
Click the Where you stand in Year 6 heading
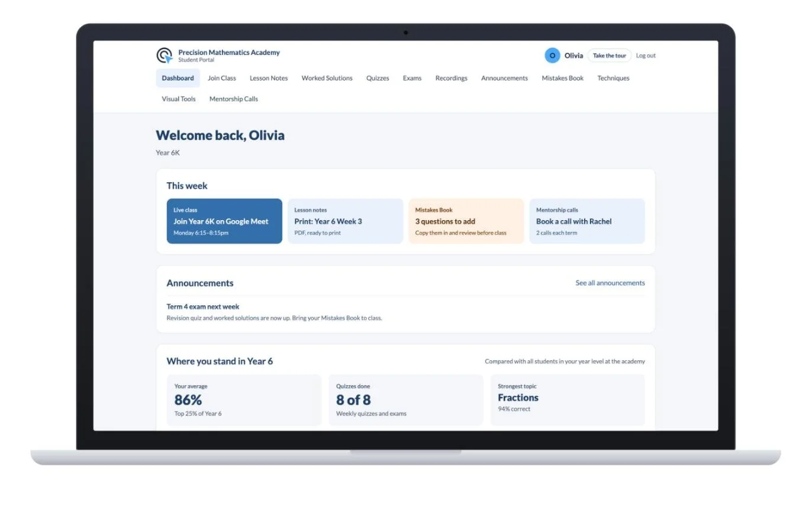coord(220,361)
